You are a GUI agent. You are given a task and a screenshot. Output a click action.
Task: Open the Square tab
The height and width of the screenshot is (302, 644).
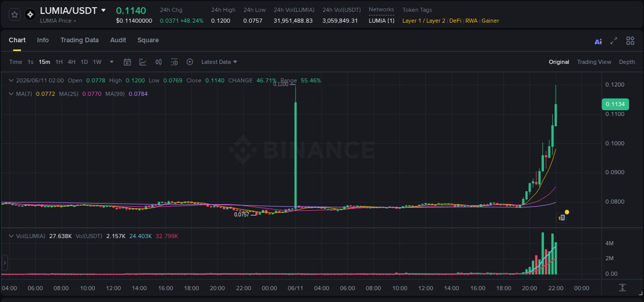click(148, 40)
